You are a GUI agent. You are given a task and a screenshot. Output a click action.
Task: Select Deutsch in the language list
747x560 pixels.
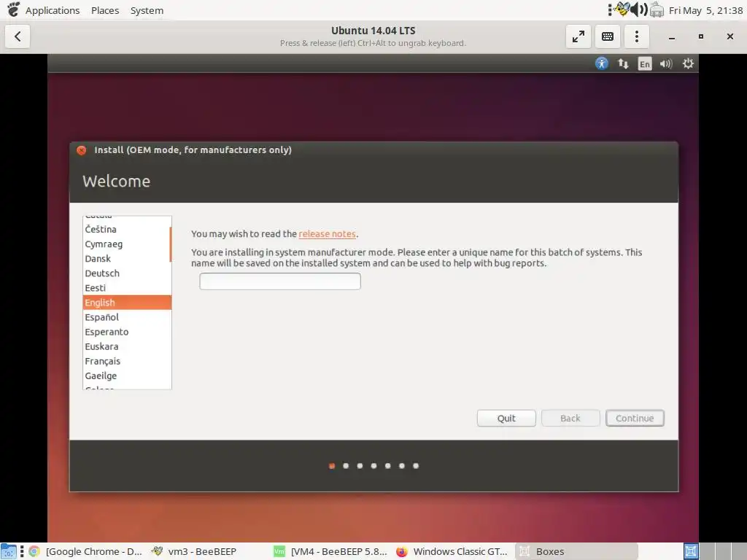[126, 273]
